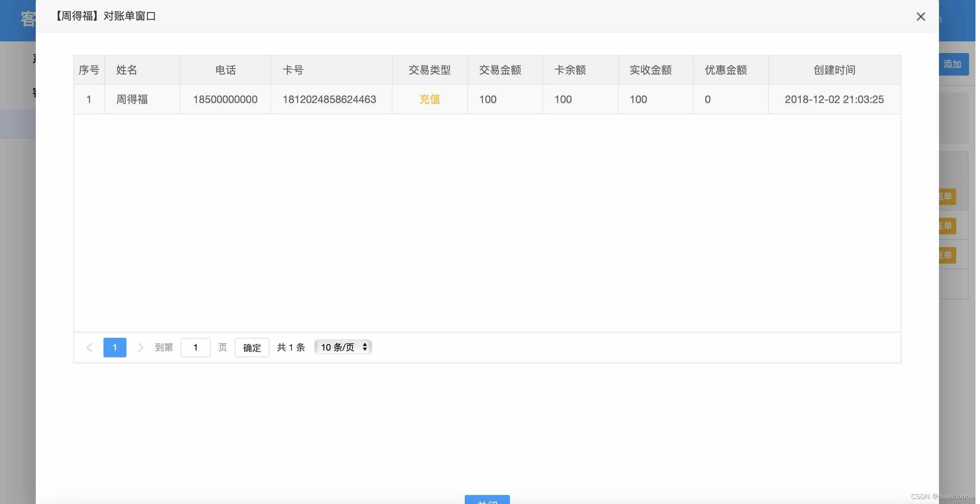
Task: Click the 序号 column header
Action: 89,70
